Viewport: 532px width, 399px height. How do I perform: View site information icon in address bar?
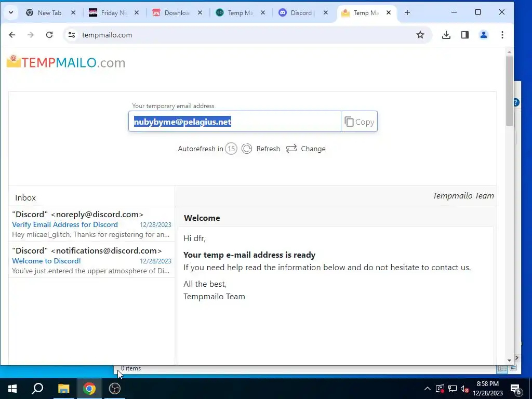click(72, 35)
